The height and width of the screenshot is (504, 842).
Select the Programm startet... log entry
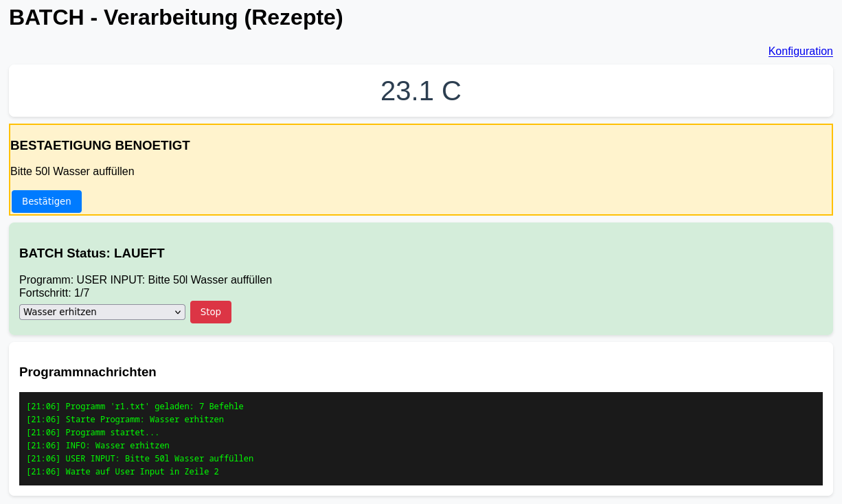pyautogui.click(x=93, y=433)
